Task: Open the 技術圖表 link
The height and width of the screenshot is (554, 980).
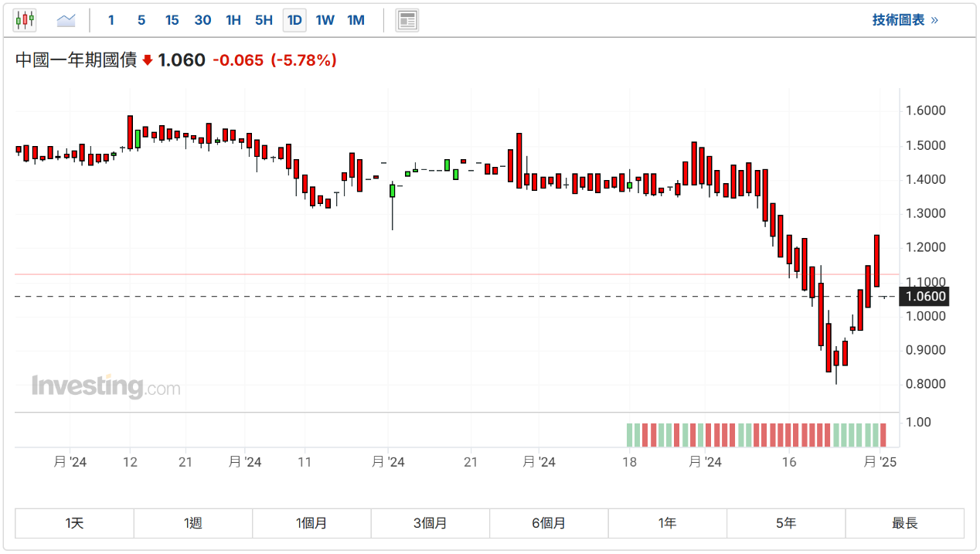Action: coord(905,20)
